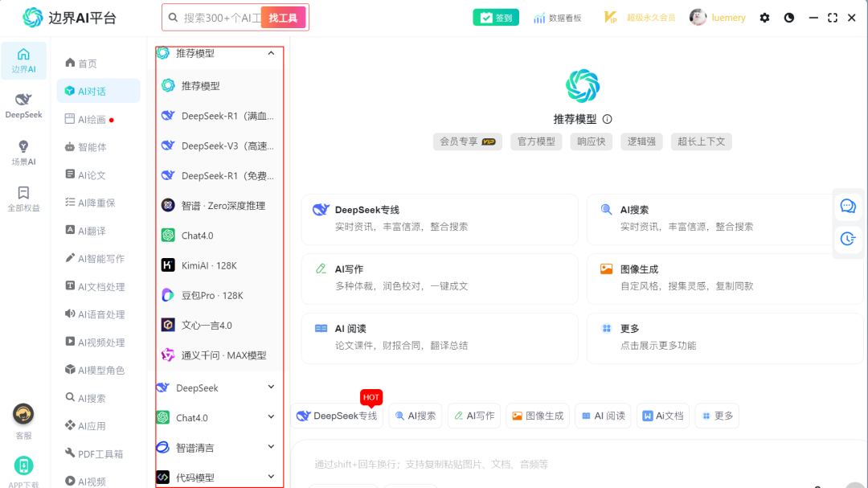The width and height of the screenshot is (868, 488).
Task: Open 数据看板 dashboard
Action: (x=558, y=18)
